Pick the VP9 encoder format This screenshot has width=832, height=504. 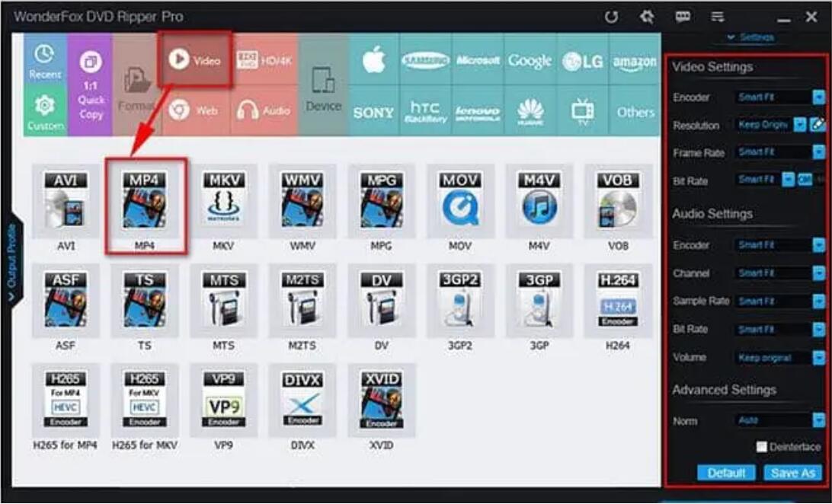click(x=223, y=400)
